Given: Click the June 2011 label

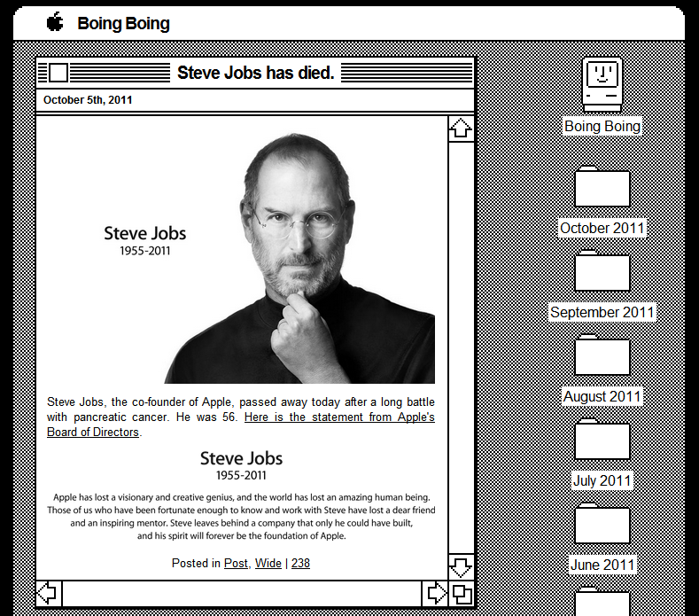Looking at the screenshot, I should (x=602, y=565).
